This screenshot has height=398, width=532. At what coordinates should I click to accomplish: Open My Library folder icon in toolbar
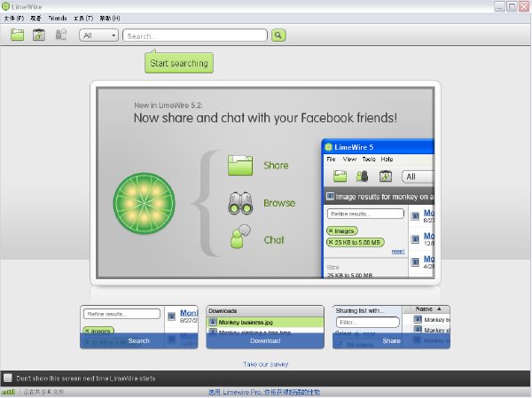tap(18, 35)
